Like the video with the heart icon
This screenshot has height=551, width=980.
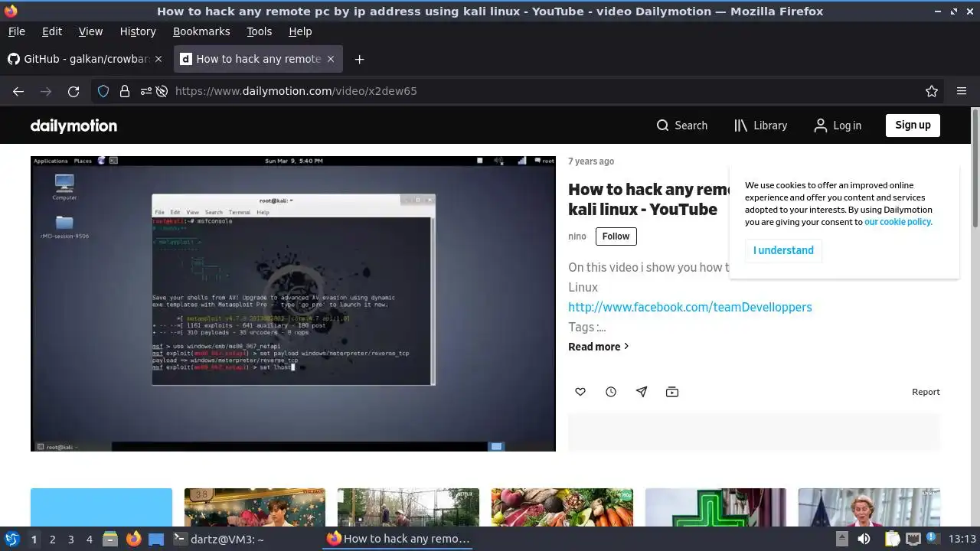tap(580, 392)
